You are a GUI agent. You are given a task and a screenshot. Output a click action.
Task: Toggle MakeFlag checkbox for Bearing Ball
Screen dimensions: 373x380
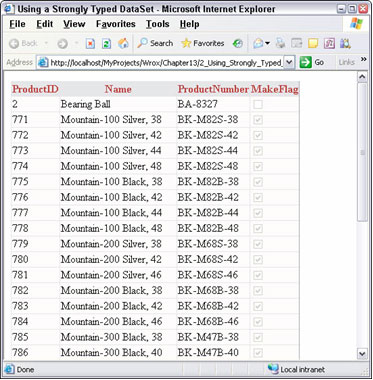(x=258, y=105)
